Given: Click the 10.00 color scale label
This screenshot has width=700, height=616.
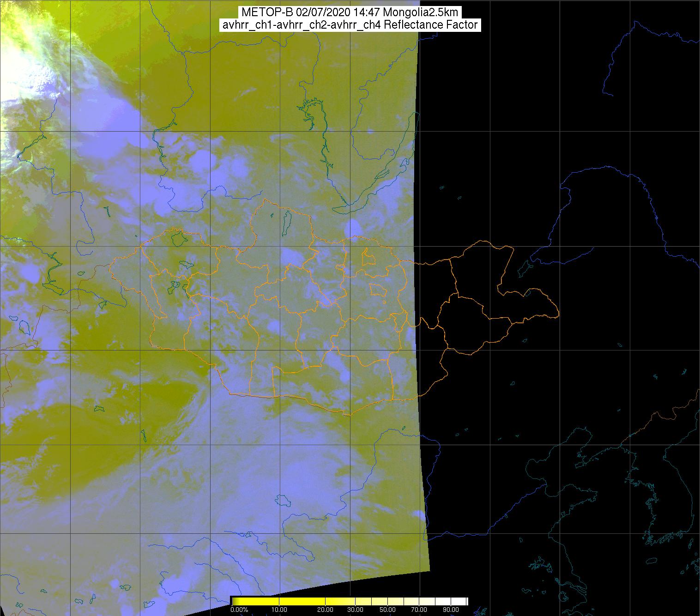Looking at the screenshot, I should coord(280,610).
